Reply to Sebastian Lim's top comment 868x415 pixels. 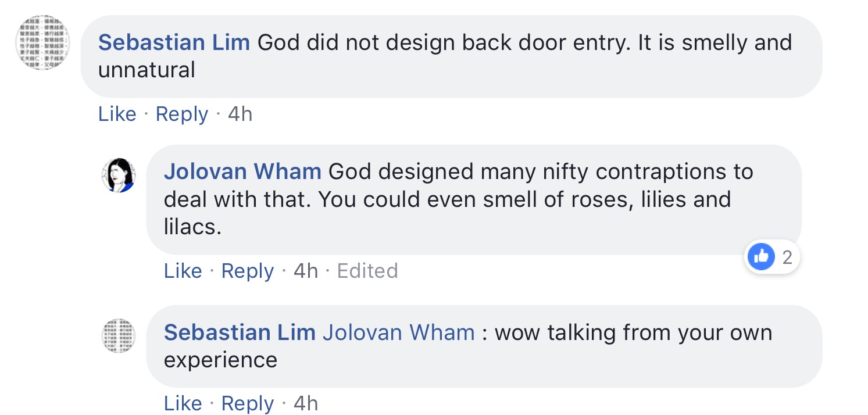click(181, 114)
